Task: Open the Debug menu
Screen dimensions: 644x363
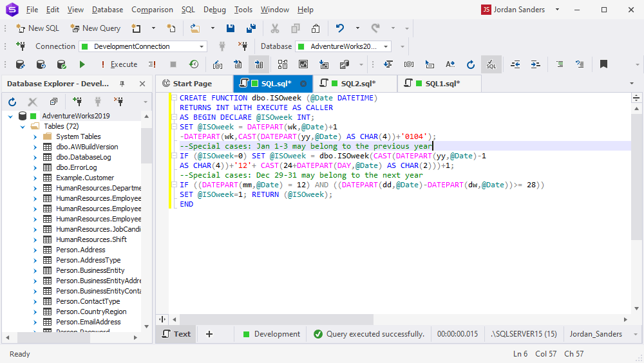Action: [x=214, y=10]
